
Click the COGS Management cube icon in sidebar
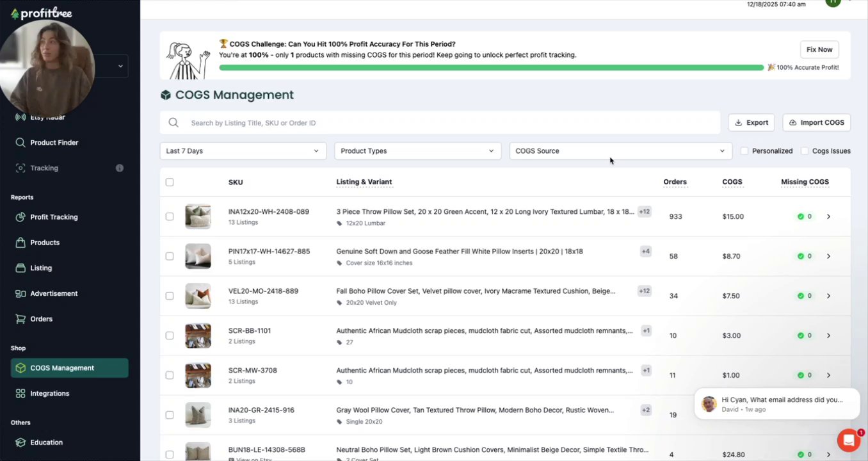[x=20, y=368]
